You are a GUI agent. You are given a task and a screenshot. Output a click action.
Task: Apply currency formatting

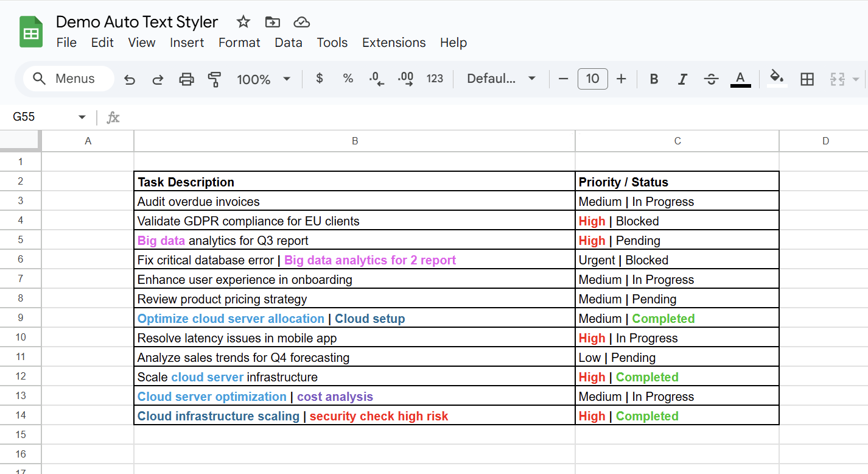[319, 79]
